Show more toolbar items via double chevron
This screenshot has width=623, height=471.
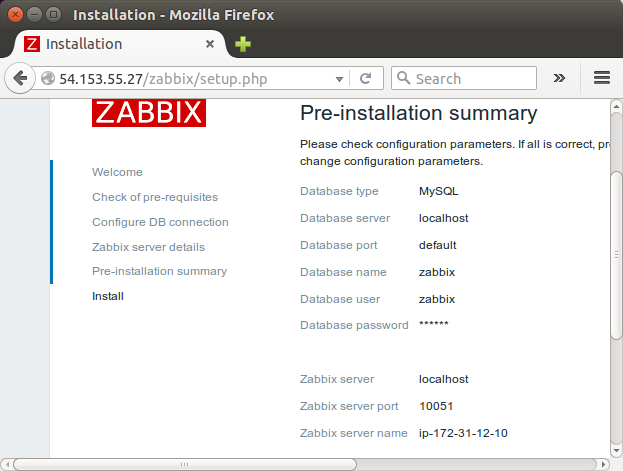pos(559,78)
